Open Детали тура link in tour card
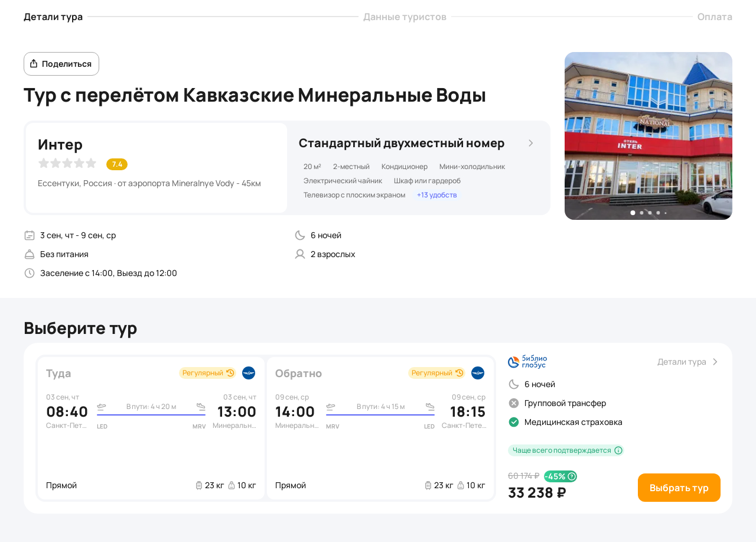This screenshot has width=756, height=542. (682, 362)
